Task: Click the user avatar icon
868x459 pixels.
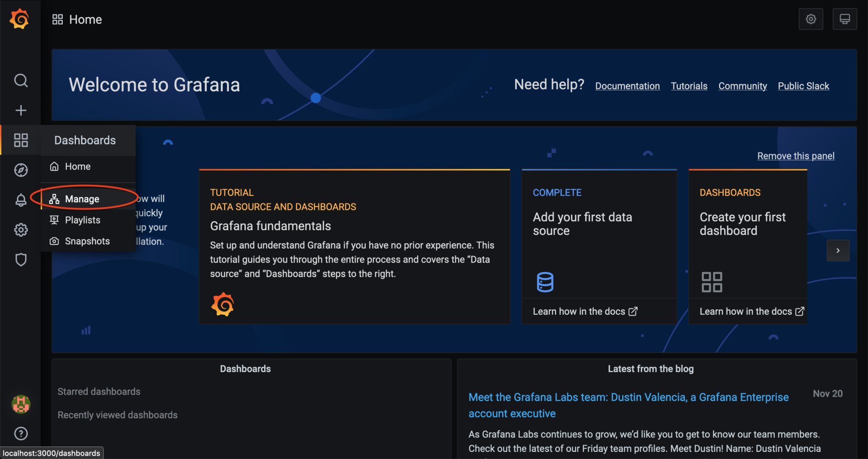Action: click(x=21, y=404)
